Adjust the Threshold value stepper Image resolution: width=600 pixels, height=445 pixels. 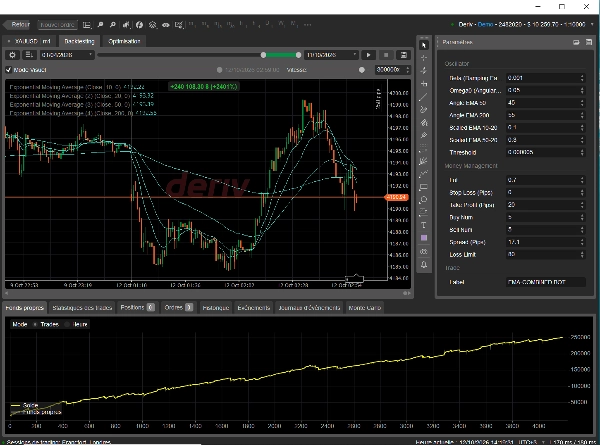[582, 152]
